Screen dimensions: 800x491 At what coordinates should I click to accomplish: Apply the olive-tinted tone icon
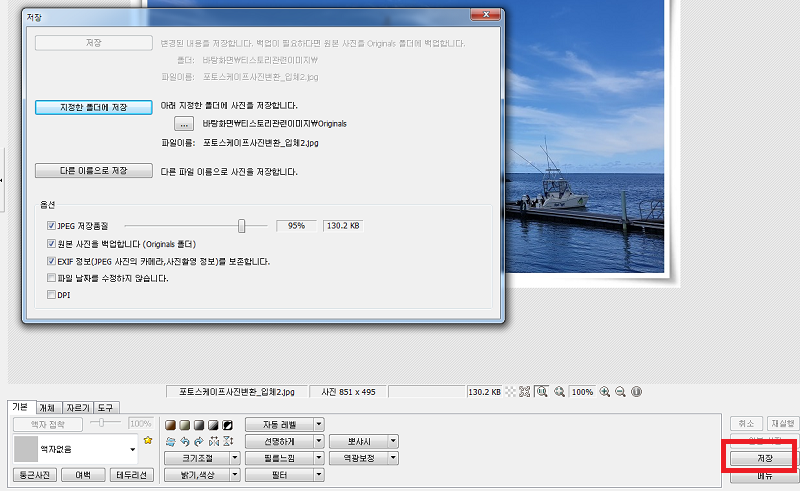[185, 425]
